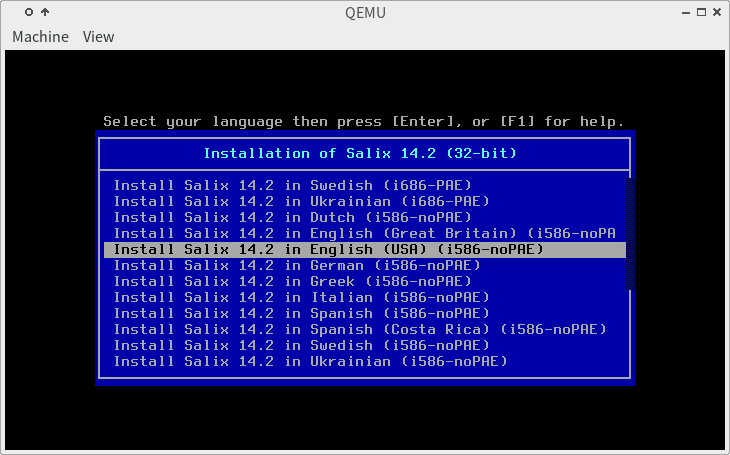
Task: Click the boot menu scrollbar
Action: pos(629,233)
